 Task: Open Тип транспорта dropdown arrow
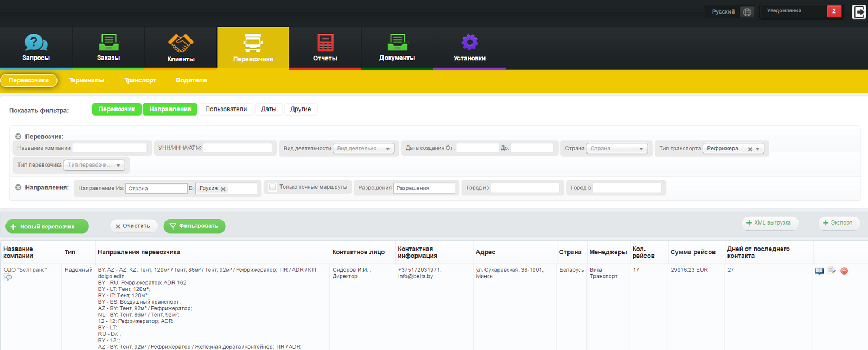pos(758,149)
